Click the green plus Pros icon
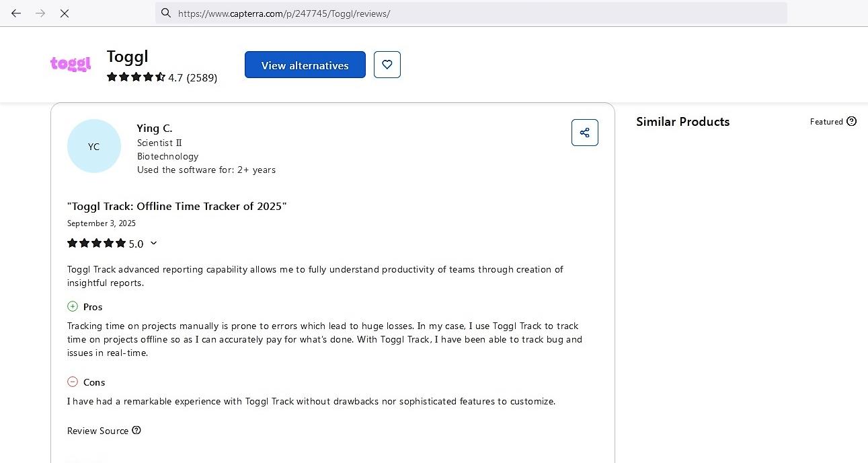Screen dimensions: 868x463 point(73,306)
